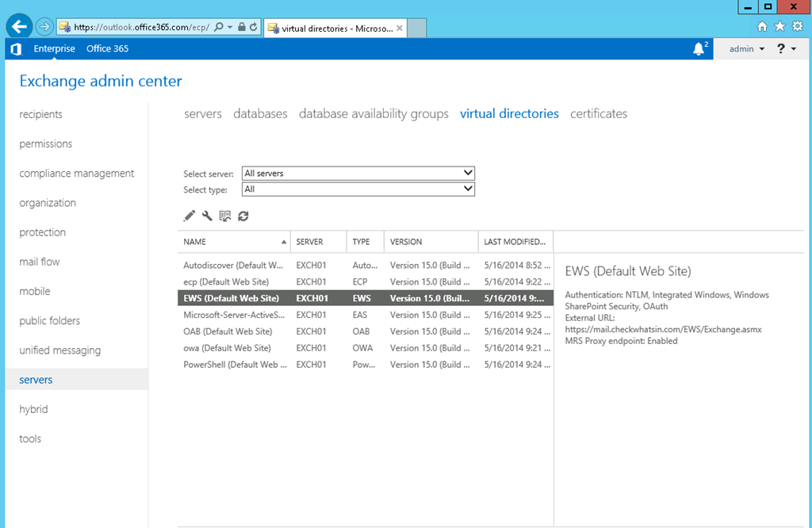This screenshot has height=528, width=812.
Task: Open mobile in the sidebar
Action: click(35, 292)
